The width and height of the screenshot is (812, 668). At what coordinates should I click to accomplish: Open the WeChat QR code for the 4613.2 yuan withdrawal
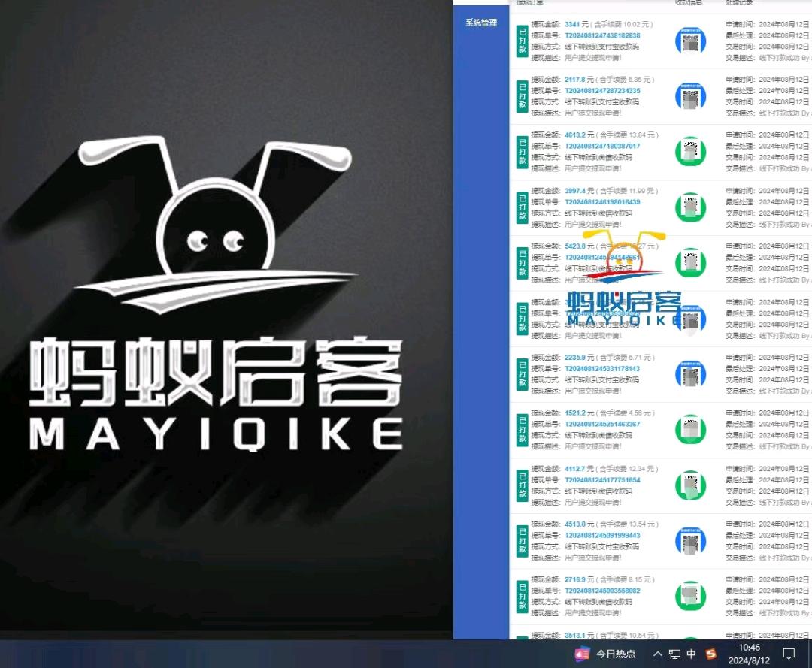coord(691,152)
